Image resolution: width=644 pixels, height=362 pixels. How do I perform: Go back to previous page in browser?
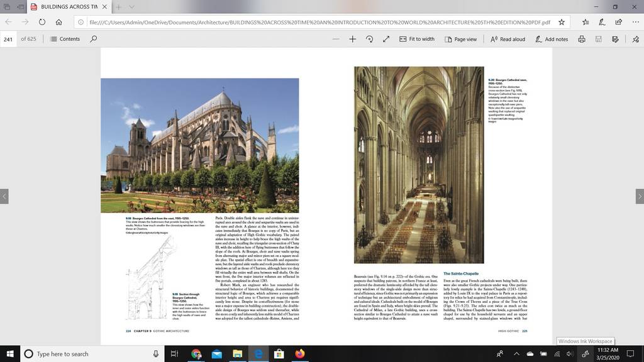9,22
